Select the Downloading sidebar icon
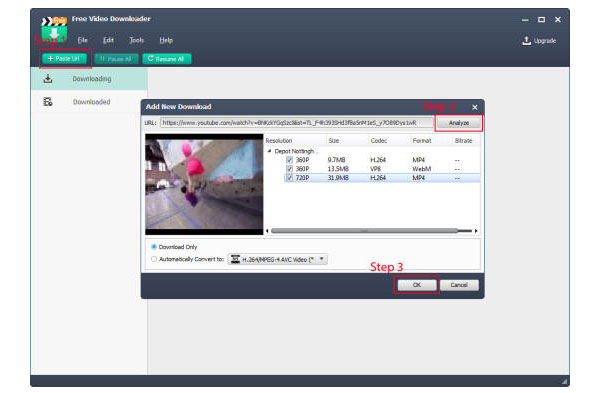The width and height of the screenshot is (600, 393). point(48,79)
